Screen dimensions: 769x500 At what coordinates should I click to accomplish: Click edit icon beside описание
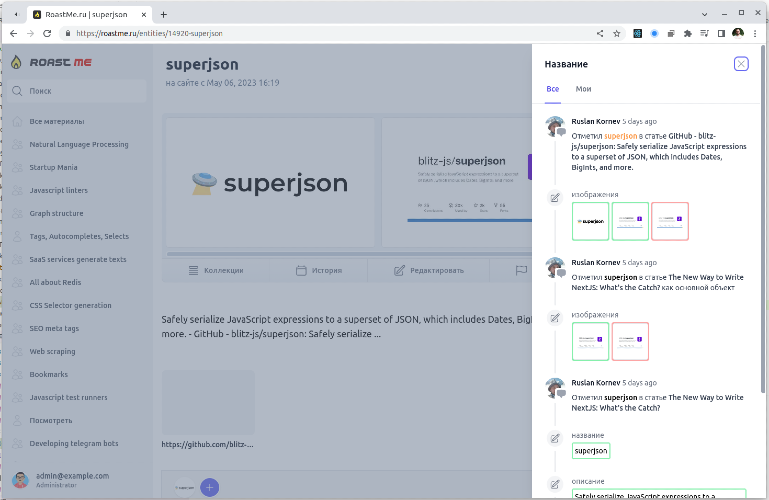(555, 484)
